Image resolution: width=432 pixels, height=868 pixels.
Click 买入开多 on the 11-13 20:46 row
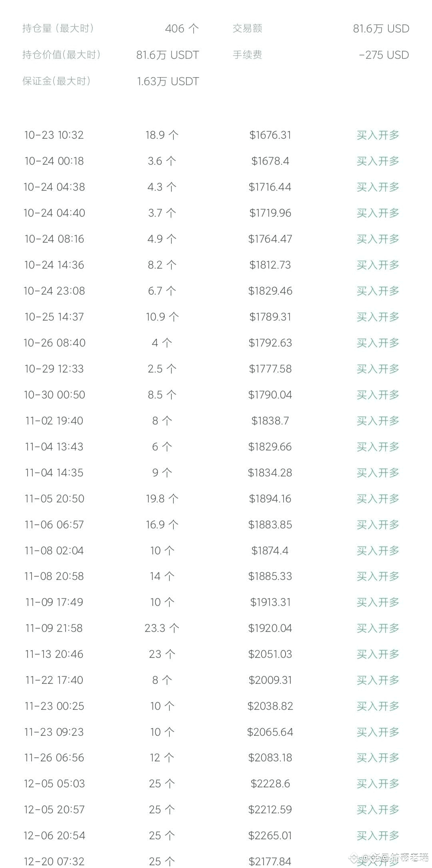click(378, 654)
